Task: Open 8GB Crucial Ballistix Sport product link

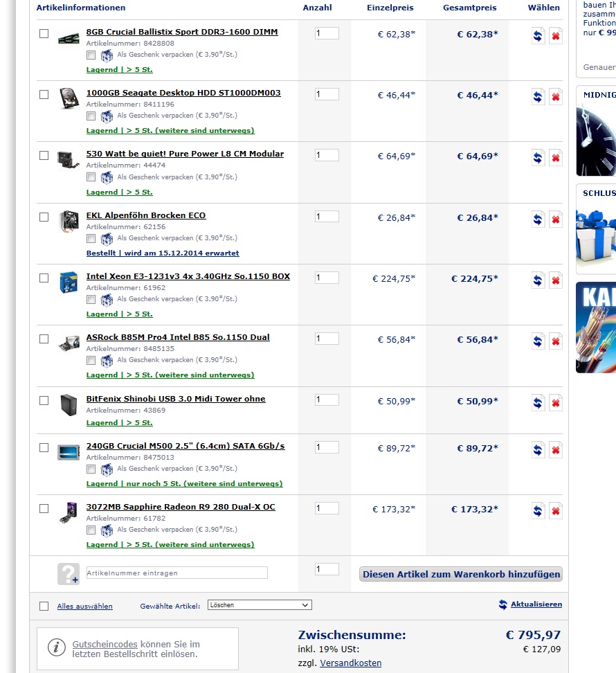Action: point(182,32)
